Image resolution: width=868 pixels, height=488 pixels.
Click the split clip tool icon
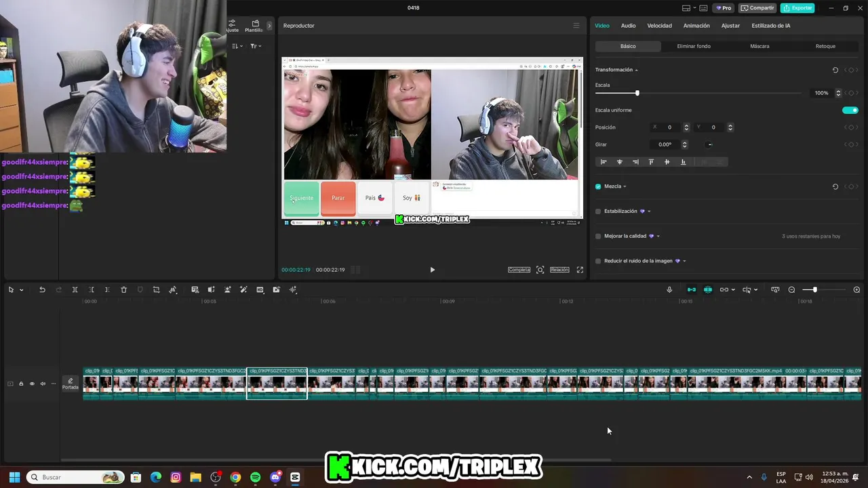75,290
